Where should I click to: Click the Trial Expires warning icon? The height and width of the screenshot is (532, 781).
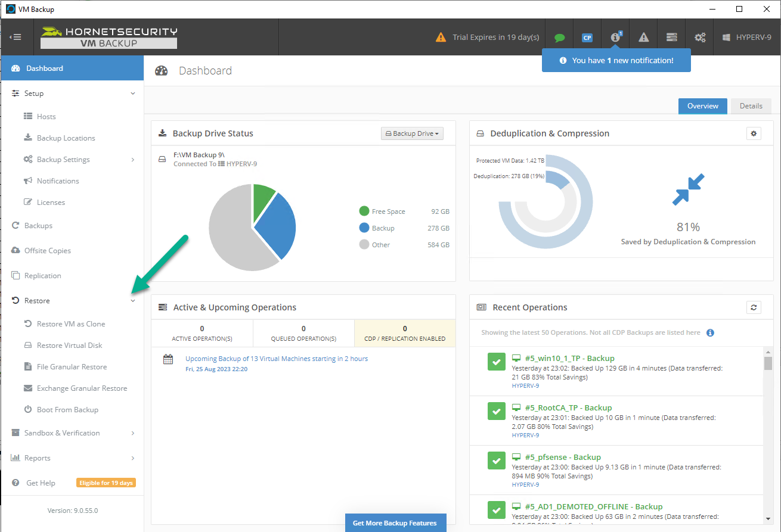(x=441, y=38)
